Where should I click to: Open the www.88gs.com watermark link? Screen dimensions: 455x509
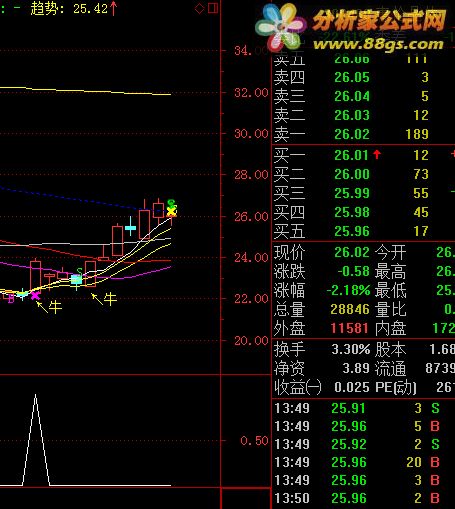(379, 44)
